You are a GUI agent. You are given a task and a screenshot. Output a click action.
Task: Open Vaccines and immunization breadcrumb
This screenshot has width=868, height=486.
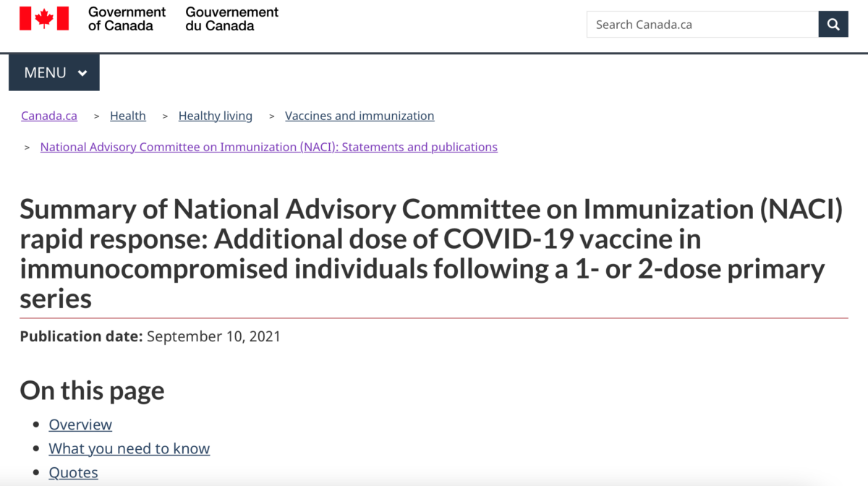point(359,116)
